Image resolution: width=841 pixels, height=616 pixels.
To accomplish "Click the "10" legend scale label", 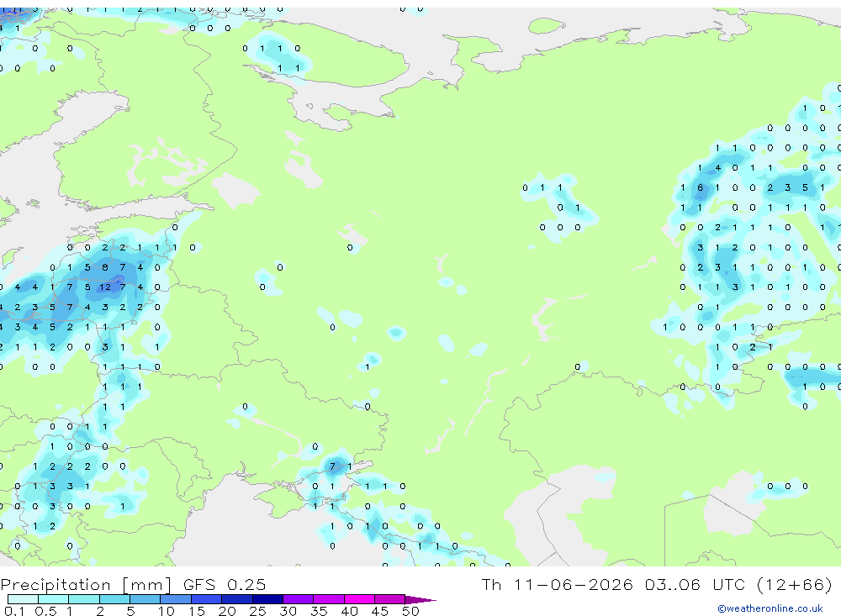I will click(166, 611).
